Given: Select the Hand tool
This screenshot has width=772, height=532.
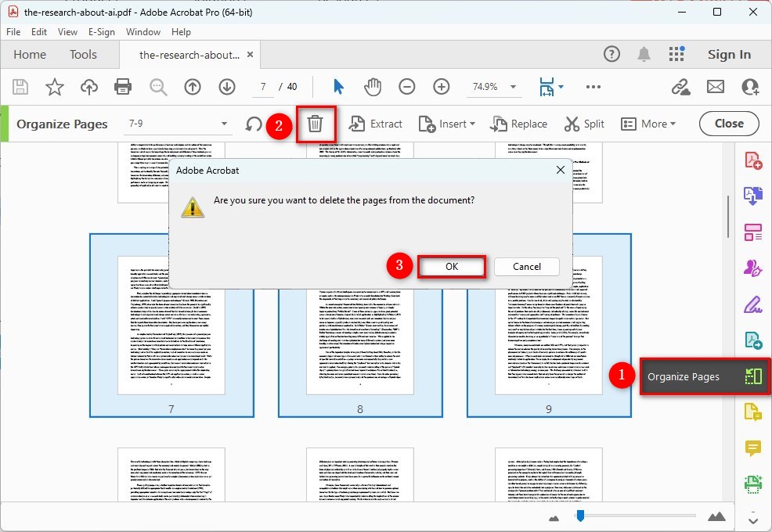Looking at the screenshot, I should pos(373,87).
